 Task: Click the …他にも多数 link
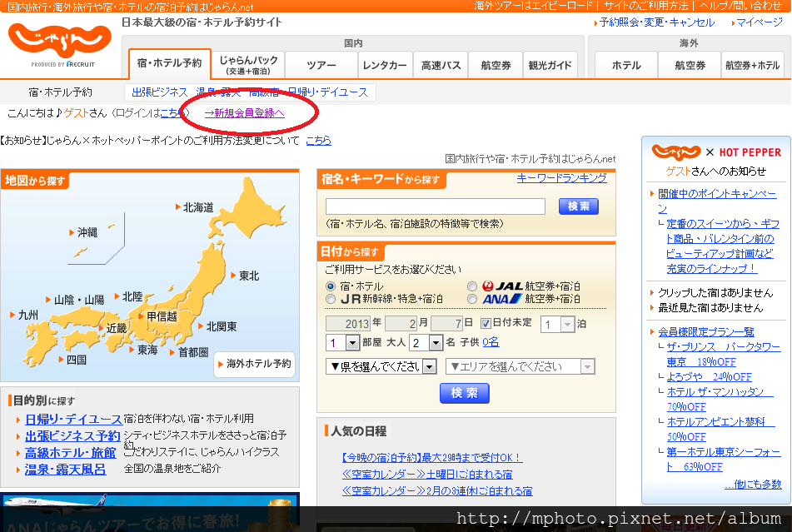click(753, 485)
